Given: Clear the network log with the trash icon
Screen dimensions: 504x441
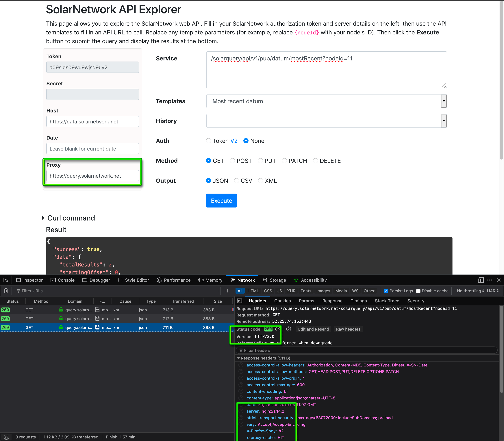Looking at the screenshot, I should (x=6, y=291).
